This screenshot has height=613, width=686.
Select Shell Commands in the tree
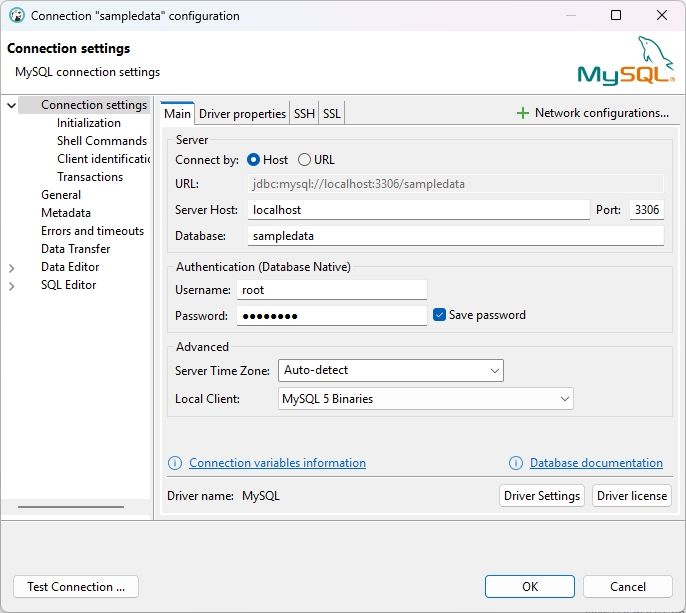[101, 141]
